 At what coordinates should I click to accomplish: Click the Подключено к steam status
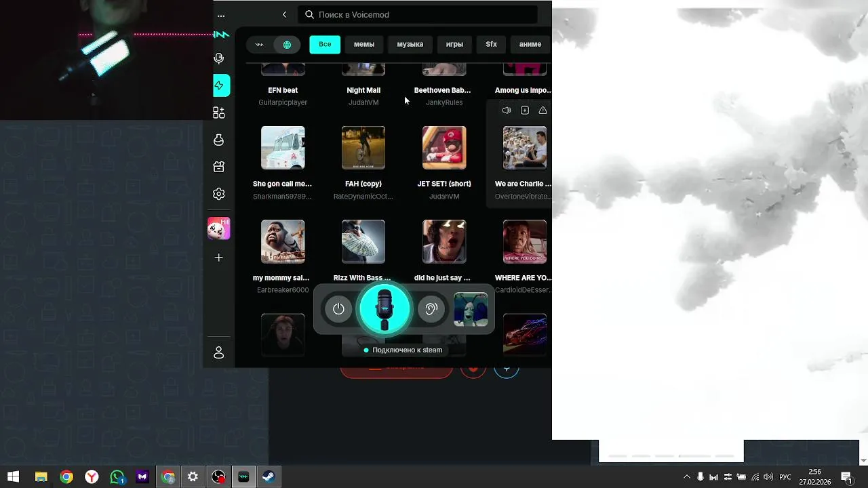tap(403, 350)
